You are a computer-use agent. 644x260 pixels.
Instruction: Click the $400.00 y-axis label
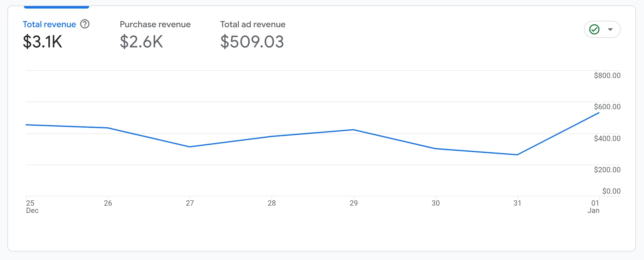tap(607, 138)
